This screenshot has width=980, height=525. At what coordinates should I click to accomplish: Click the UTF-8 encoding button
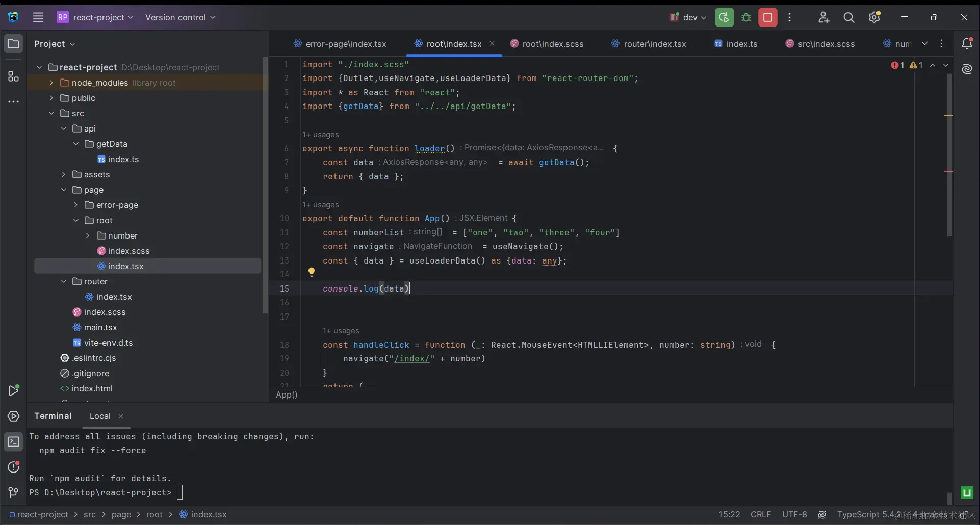point(794,514)
